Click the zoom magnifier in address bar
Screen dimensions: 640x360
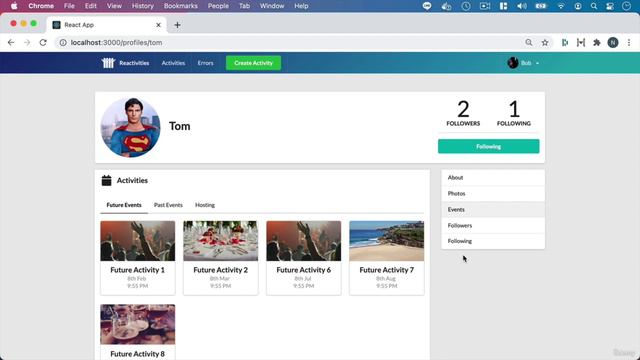click(529, 42)
